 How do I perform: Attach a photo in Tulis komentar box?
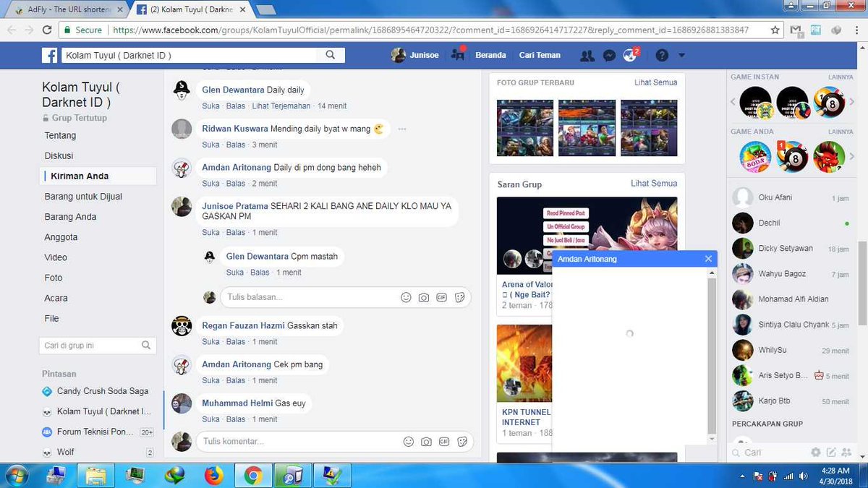427,441
